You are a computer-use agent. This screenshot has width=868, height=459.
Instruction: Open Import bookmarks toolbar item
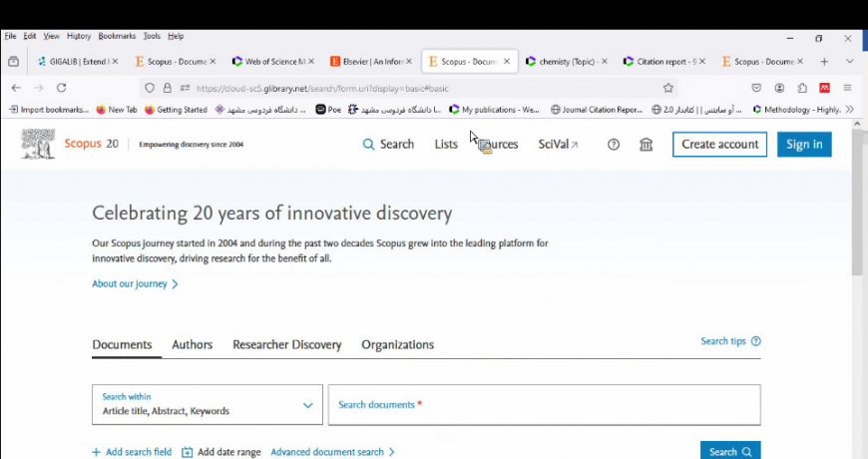(x=49, y=110)
